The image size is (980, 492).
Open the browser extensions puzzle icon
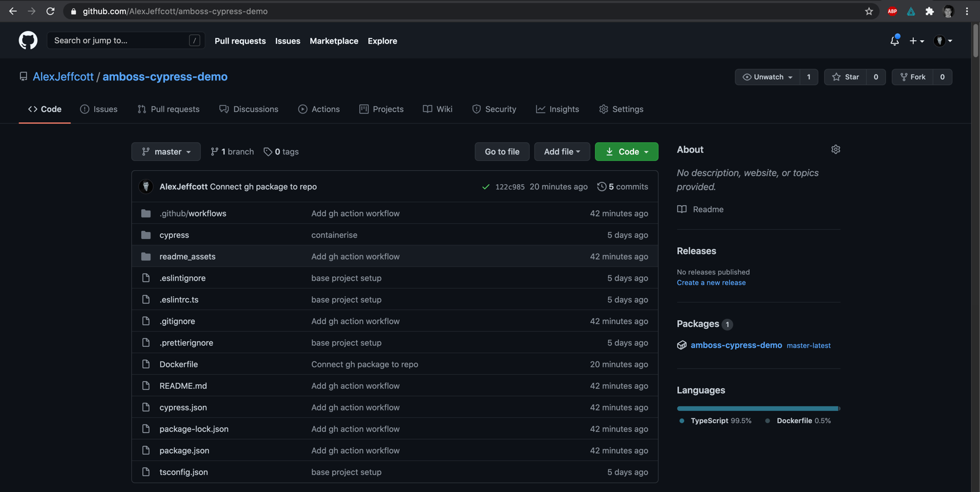click(x=929, y=11)
